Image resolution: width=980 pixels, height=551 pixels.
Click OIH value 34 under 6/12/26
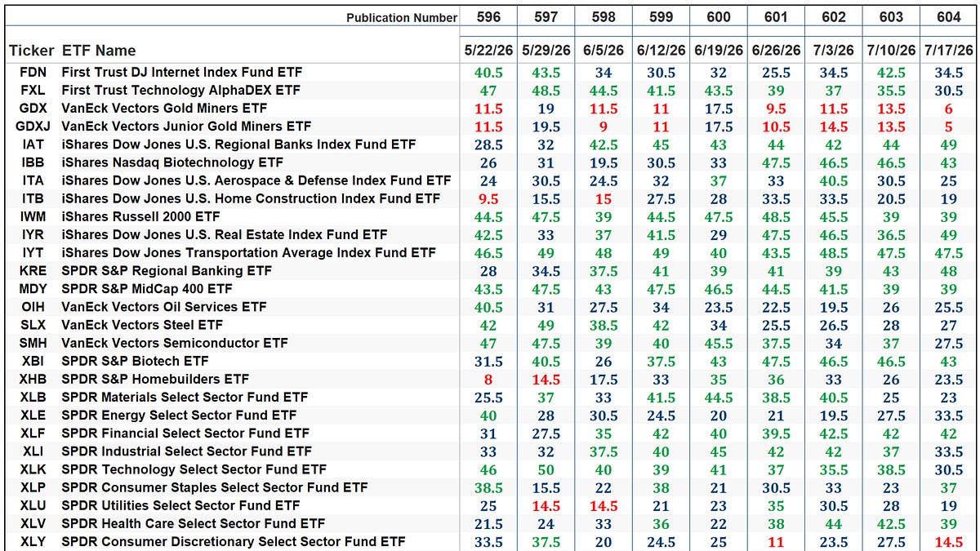661,308
